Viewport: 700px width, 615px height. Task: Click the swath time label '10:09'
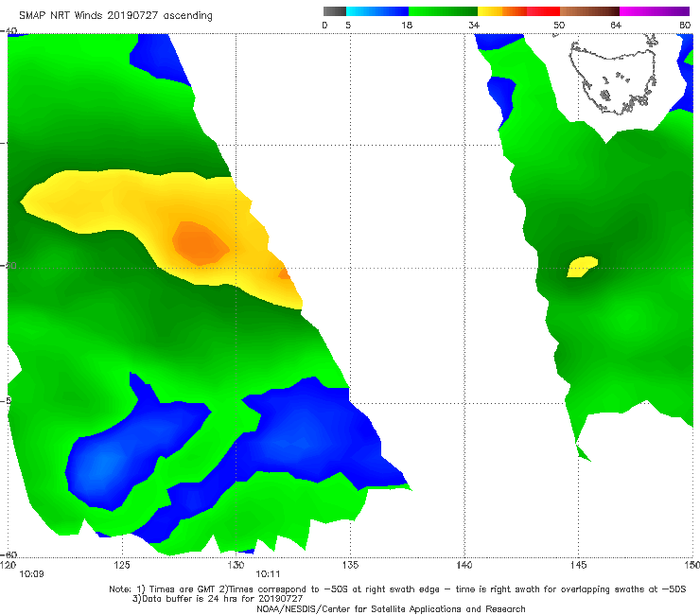pos(31,574)
